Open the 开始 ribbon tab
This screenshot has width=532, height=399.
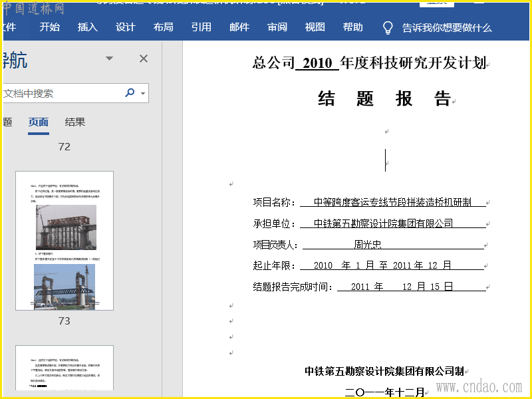pyautogui.click(x=49, y=27)
